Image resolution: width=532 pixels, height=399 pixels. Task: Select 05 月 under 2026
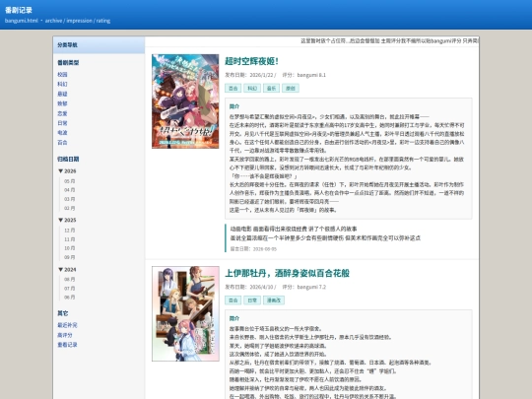(x=70, y=181)
